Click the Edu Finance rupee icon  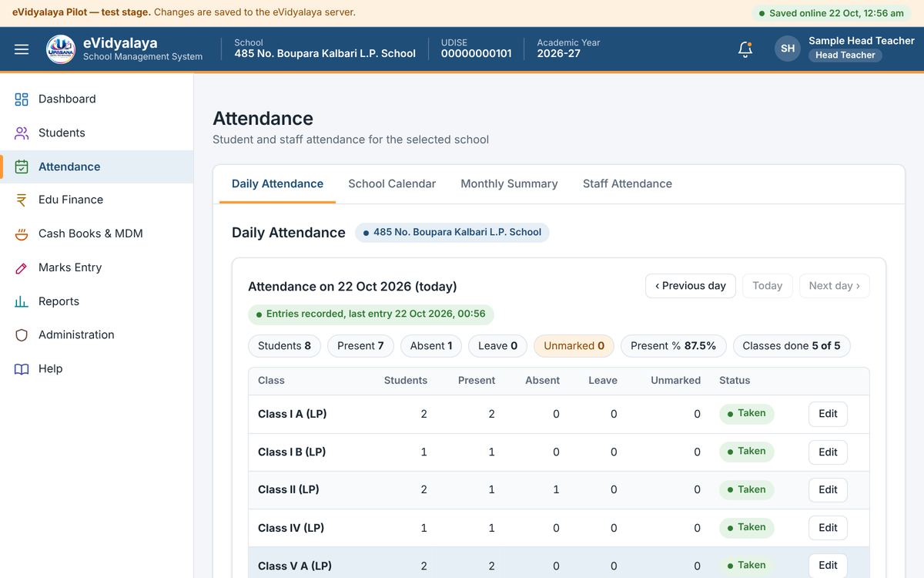pos(22,200)
